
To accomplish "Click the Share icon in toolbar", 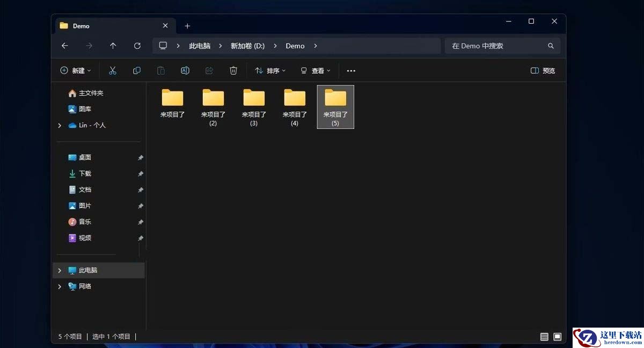I will click(x=209, y=70).
